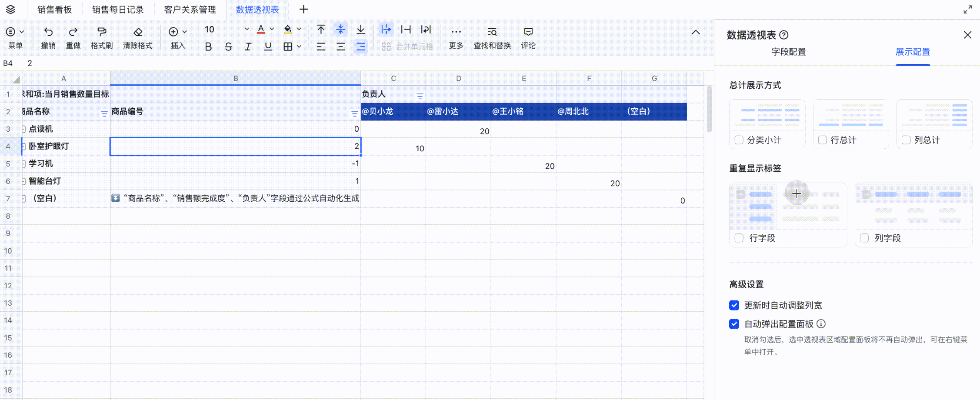
Task: Select the row 7 header
Action: [8, 199]
